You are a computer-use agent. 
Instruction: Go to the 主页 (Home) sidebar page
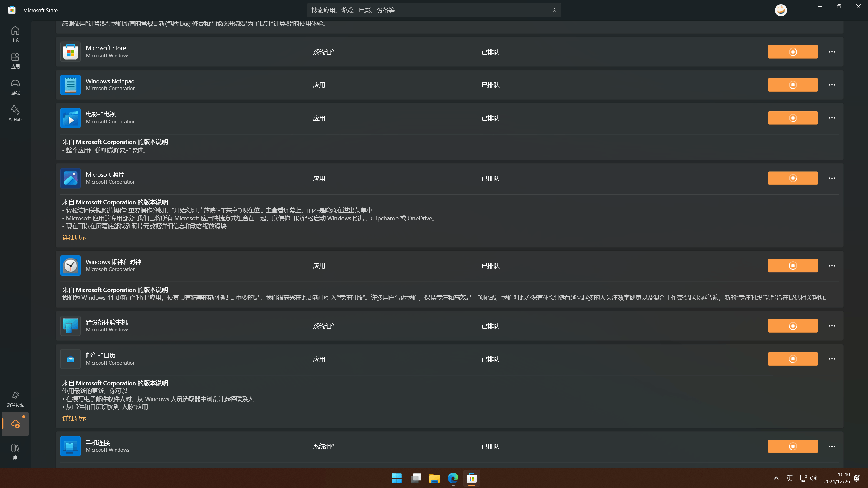point(15,34)
